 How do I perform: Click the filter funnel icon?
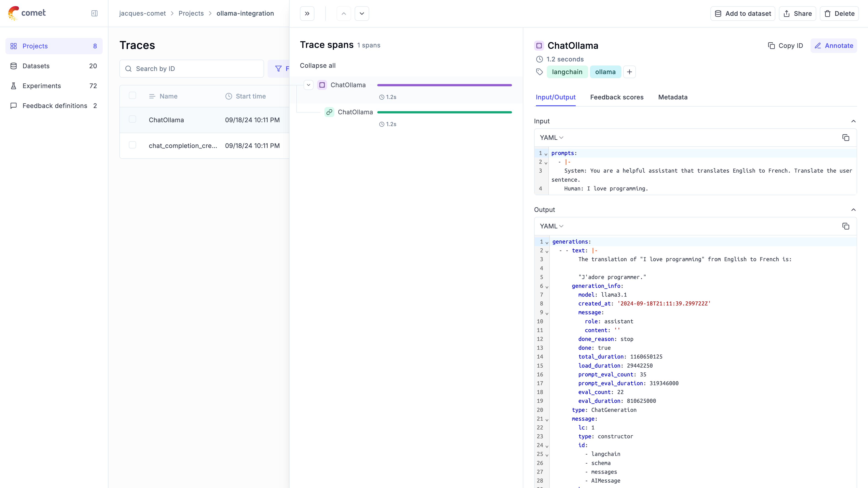coord(278,69)
